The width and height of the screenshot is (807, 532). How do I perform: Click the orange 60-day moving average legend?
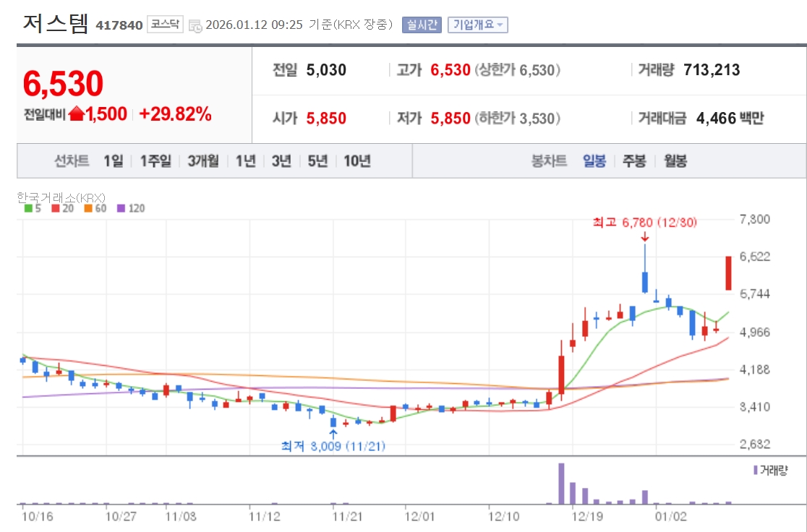click(95, 208)
